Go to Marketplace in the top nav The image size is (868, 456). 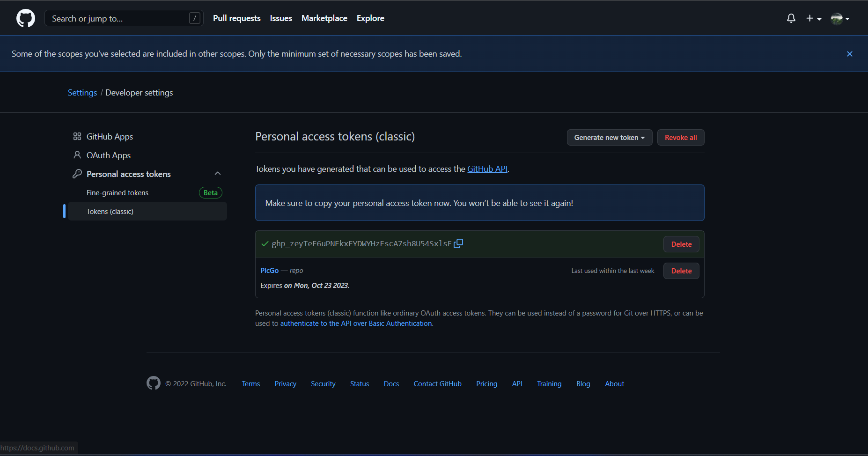coord(324,18)
